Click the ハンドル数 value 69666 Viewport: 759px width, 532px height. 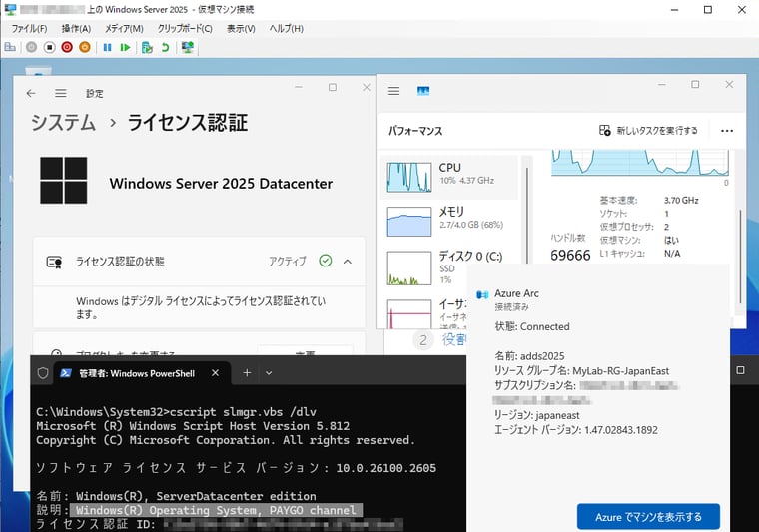[x=570, y=255]
